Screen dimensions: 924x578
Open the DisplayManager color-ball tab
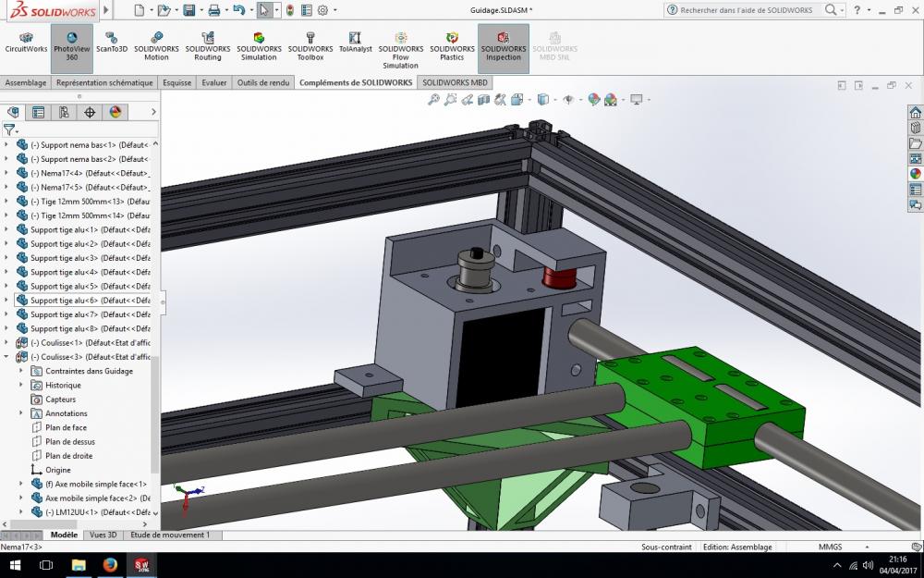pyautogui.click(x=115, y=113)
